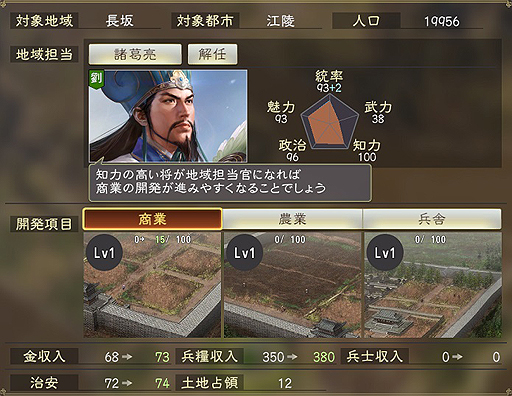512x396 pixels.
Task: Click the advisor hint speech bubble
Action: (x=230, y=182)
